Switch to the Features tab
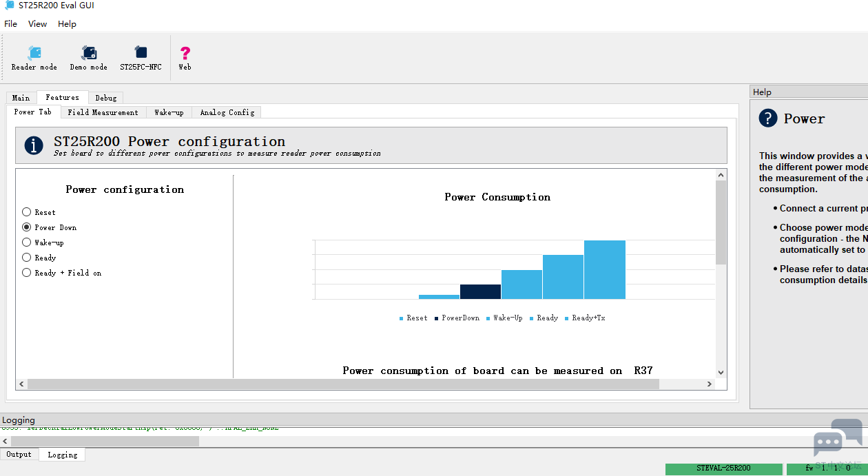Image resolution: width=868 pixels, height=476 pixels. point(63,97)
